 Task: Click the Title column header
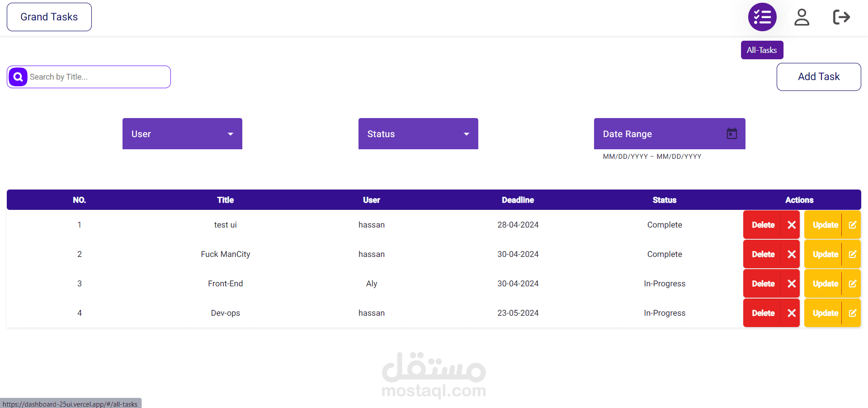point(226,200)
